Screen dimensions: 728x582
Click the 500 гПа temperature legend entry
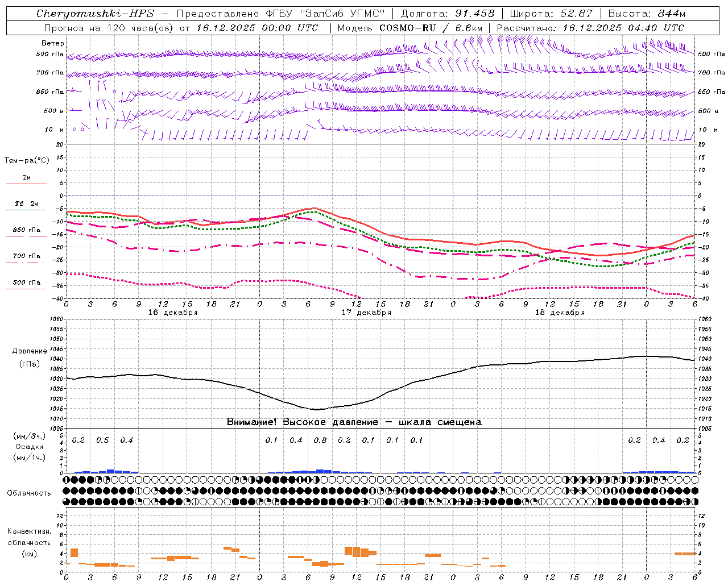(27, 282)
